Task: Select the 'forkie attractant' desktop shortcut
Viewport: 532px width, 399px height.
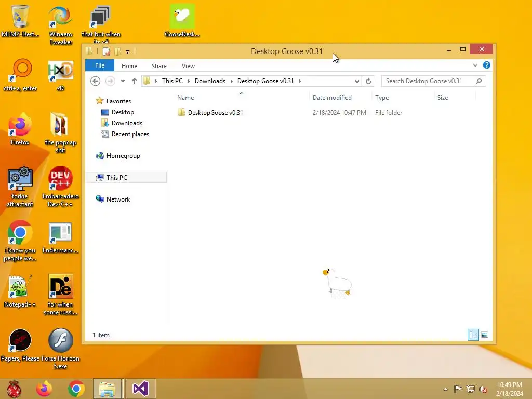Action: click(20, 187)
